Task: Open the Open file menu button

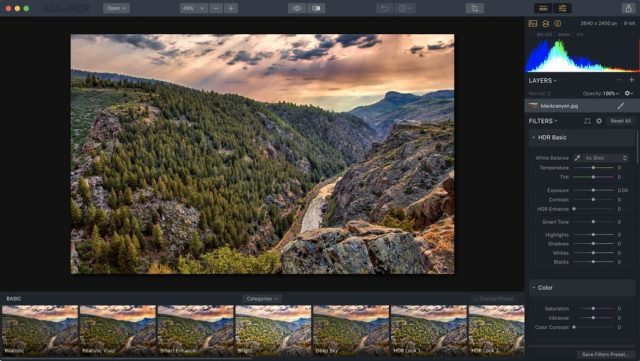Action: click(116, 8)
